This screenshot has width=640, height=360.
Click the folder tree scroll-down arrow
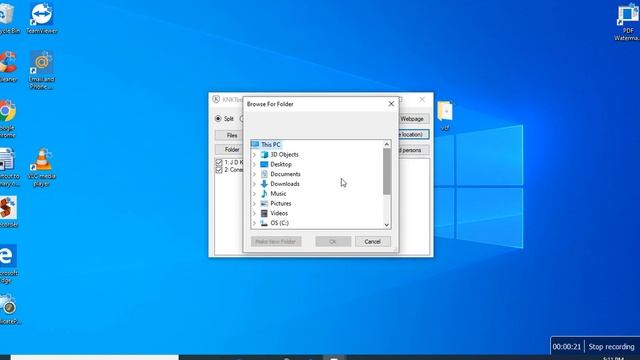click(x=387, y=225)
